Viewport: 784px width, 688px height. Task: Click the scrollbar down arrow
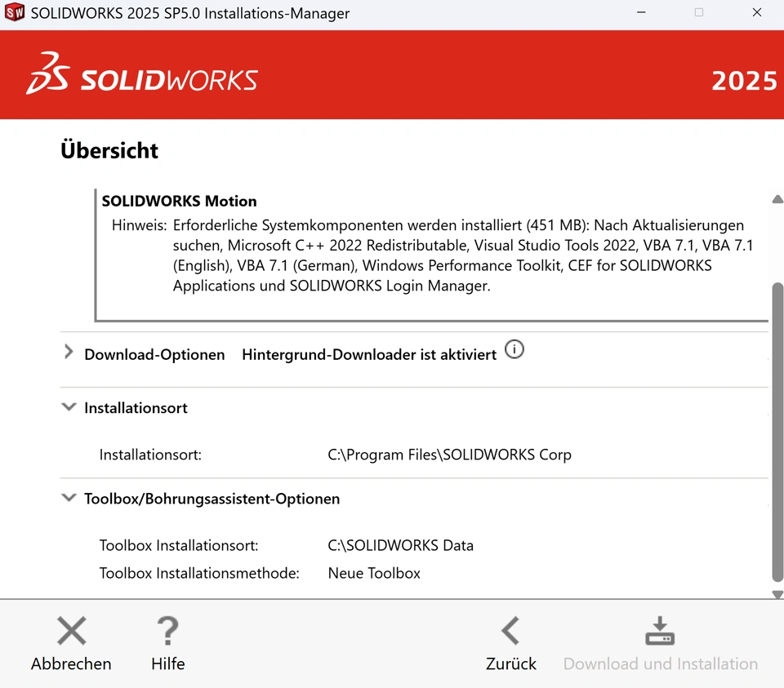[x=777, y=594]
